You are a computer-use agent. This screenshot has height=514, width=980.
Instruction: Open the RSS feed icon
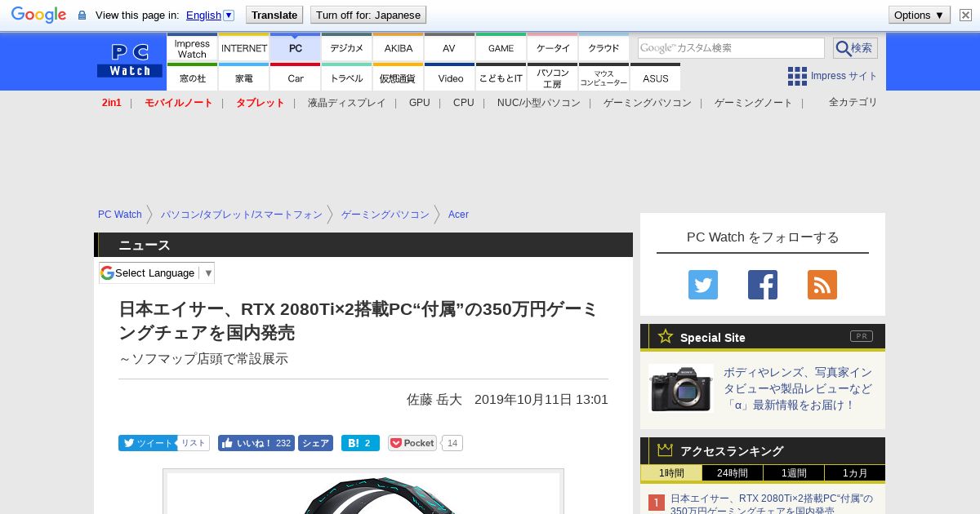click(822, 285)
